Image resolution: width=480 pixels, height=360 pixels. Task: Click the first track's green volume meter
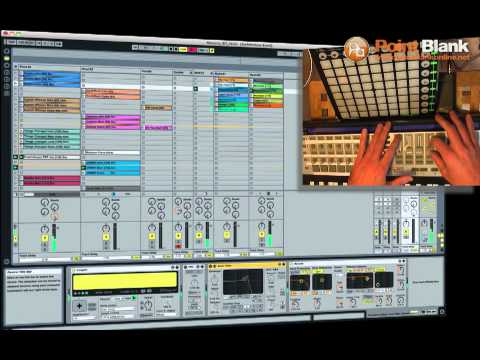54,238
